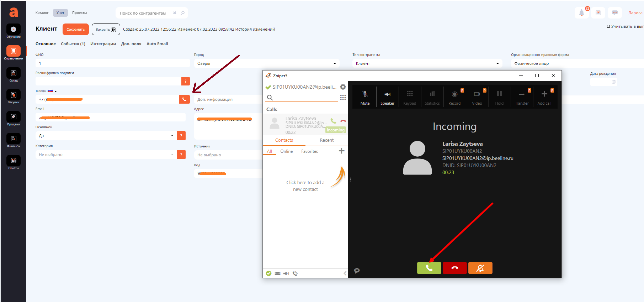Click the Zoiper contact search field
644x302 pixels.
306,98
